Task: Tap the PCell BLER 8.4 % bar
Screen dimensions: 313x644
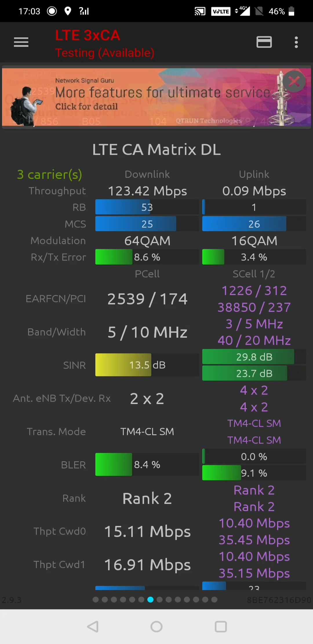Action: [147, 465]
